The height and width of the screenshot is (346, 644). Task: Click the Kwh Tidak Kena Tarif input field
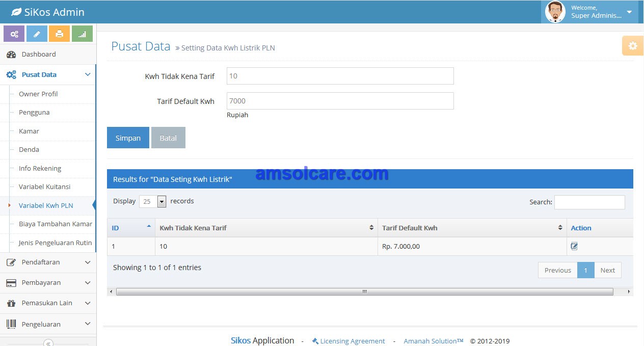tap(340, 76)
